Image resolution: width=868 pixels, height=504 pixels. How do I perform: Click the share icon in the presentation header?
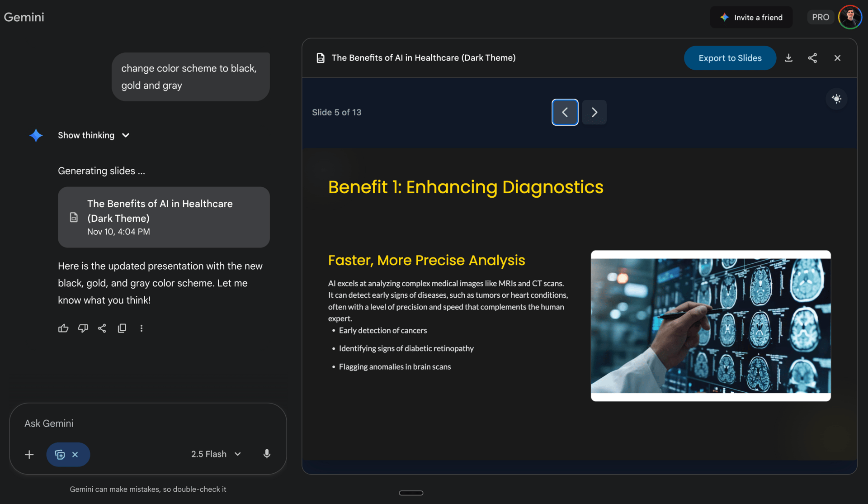(x=812, y=58)
